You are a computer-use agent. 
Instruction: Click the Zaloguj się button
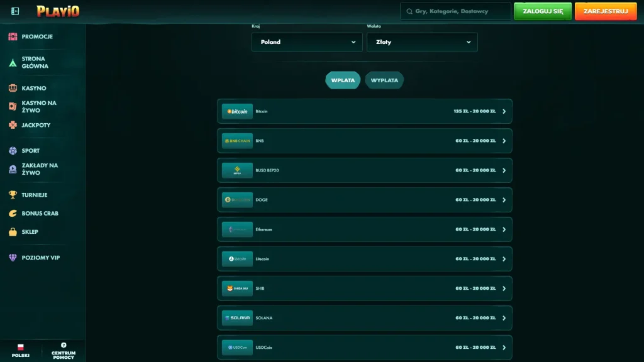click(x=543, y=11)
